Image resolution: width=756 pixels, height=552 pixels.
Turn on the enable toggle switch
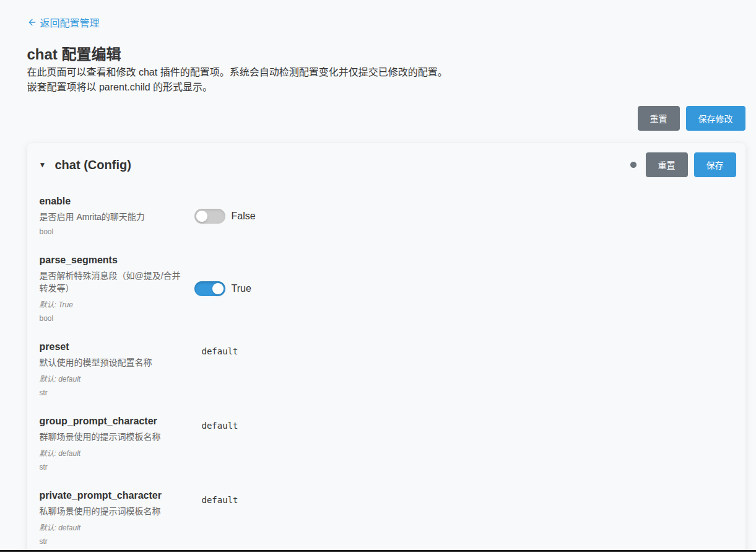tap(209, 216)
